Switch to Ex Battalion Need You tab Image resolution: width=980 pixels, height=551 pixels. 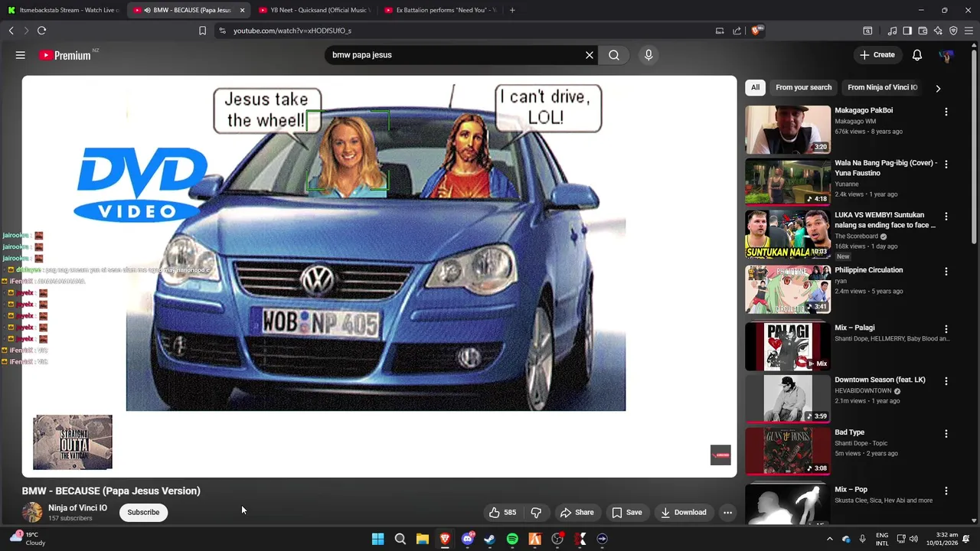click(439, 10)
